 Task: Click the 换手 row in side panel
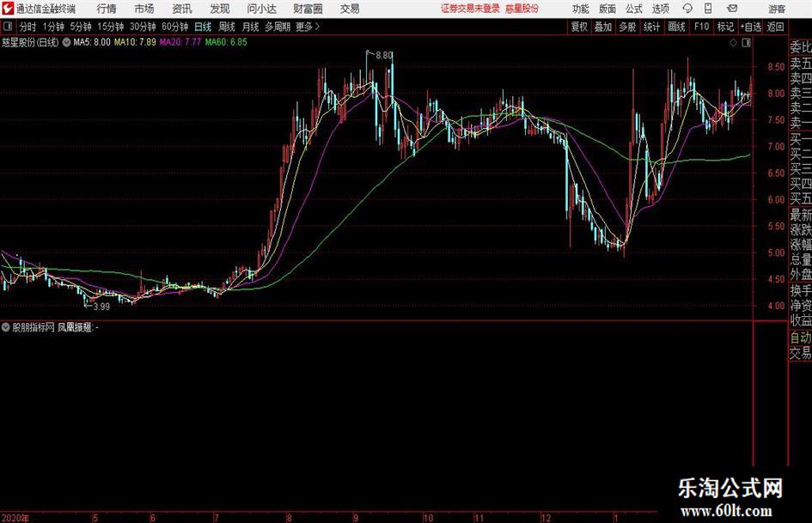(x=800, y=290)
